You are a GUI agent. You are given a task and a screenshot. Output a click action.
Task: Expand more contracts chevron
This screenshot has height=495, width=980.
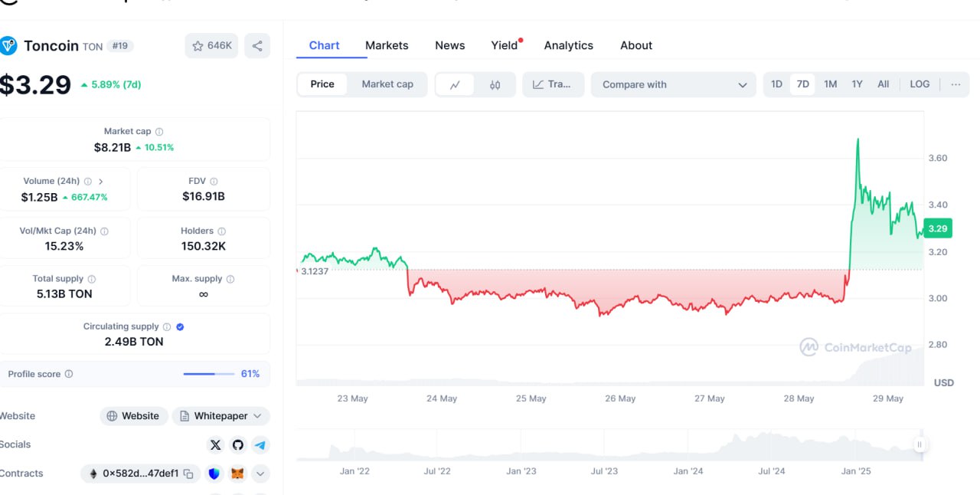pyautogui.click(x=260, y=474)
